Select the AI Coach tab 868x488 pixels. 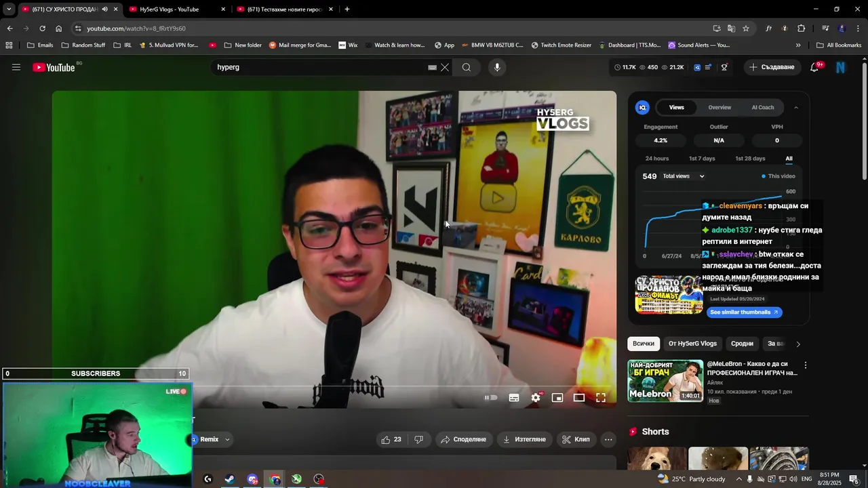point(763,107)
